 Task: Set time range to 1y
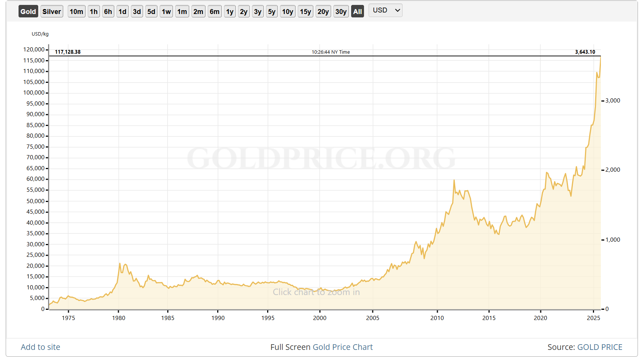(230, 11)
